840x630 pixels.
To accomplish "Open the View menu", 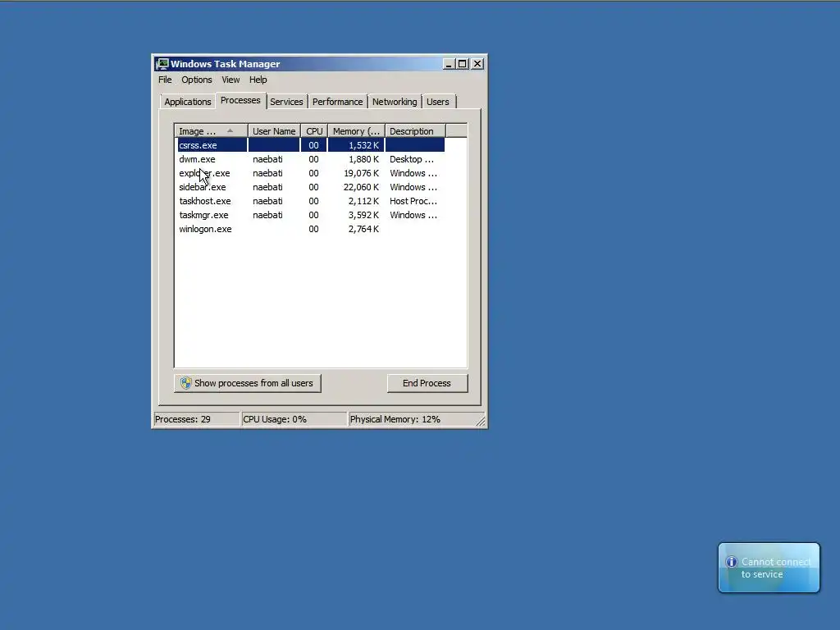I will (231, 80).
